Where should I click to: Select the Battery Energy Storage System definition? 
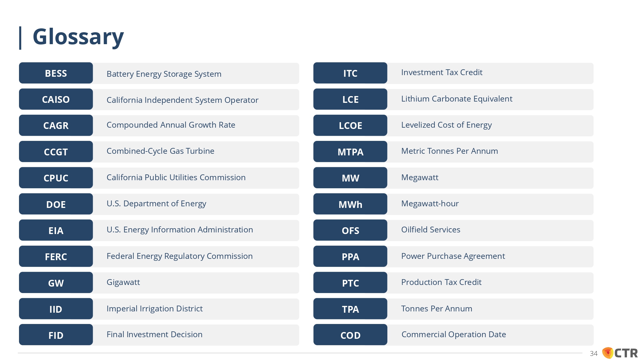coord(164,74)
